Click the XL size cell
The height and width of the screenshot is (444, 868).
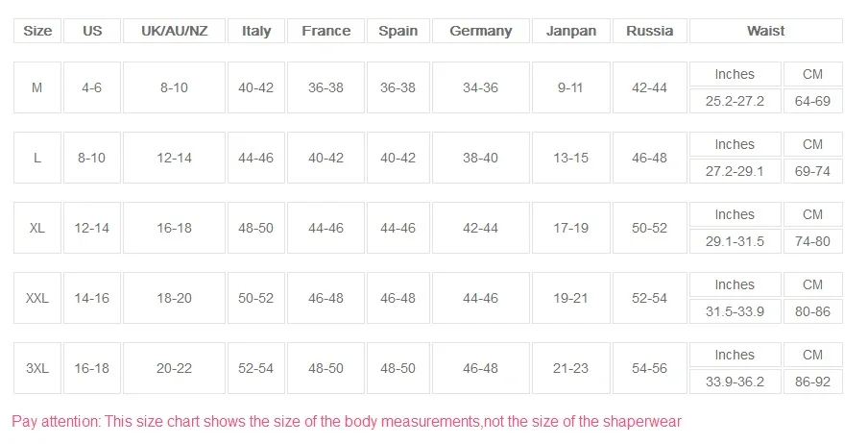point(37,228)
